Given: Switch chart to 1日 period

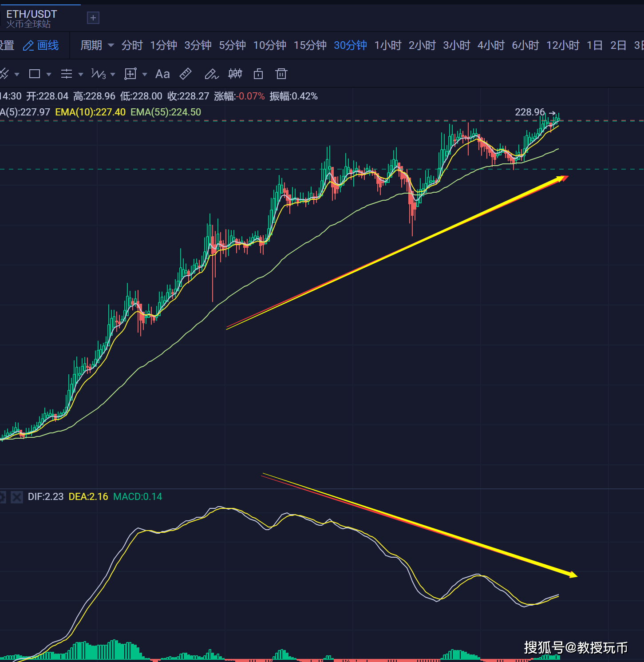Looking at the screenshot, I should [x=594, y=45].
